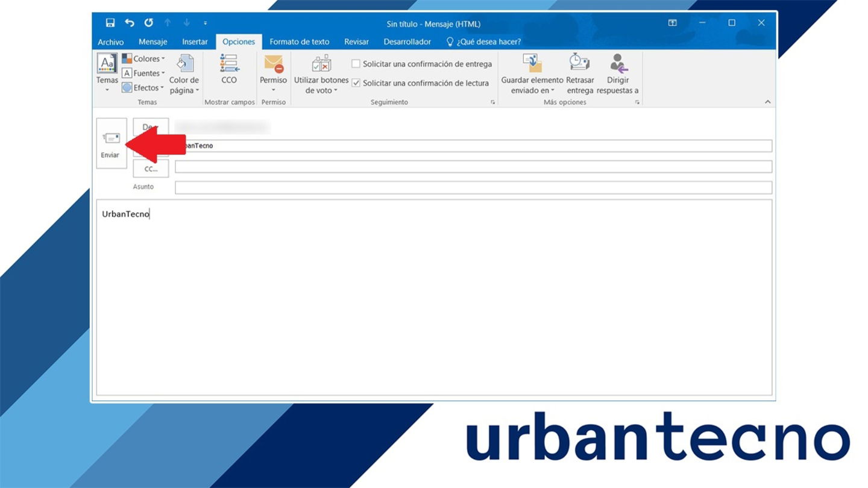The height and width of the screenshot is (488, 868).
Task: Expand the Efectos dropdown
Action: pos(143,87)
